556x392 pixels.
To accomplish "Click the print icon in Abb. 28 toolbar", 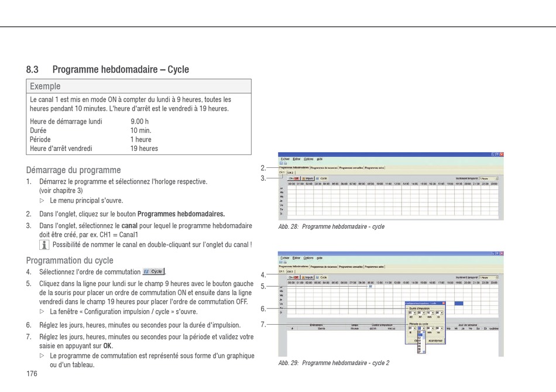I will pos(285,163).
